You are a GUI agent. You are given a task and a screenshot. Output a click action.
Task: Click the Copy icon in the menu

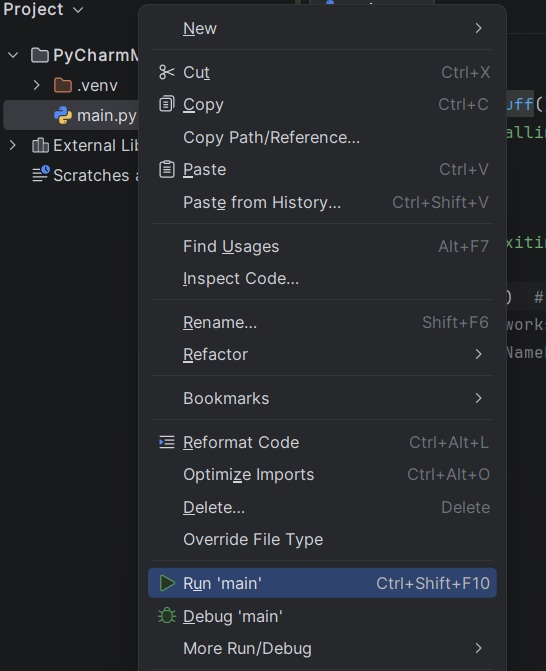point(166,104)
